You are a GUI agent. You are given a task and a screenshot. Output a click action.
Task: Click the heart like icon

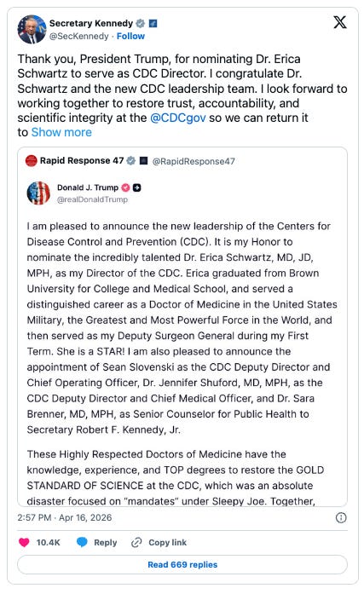click(x=24, y=542)
